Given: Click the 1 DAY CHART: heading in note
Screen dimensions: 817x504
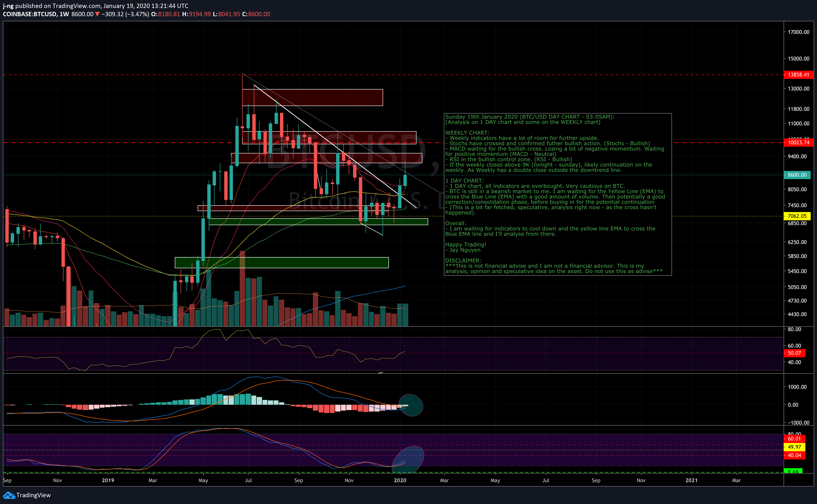Looking at the screenshot, I should pos(464,181).
